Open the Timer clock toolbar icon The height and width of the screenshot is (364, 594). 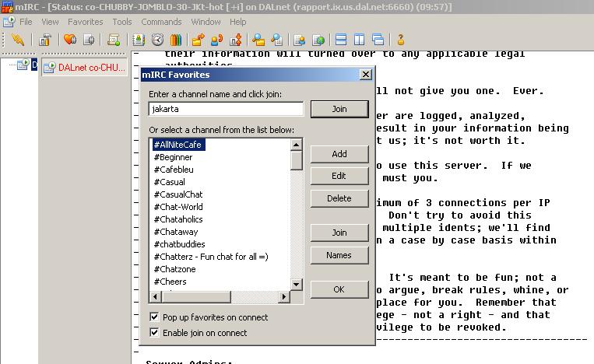click(x=157, y=40)
